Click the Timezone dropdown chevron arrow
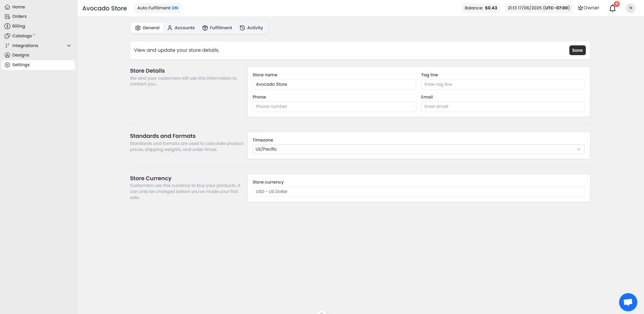 pos(579,149)
